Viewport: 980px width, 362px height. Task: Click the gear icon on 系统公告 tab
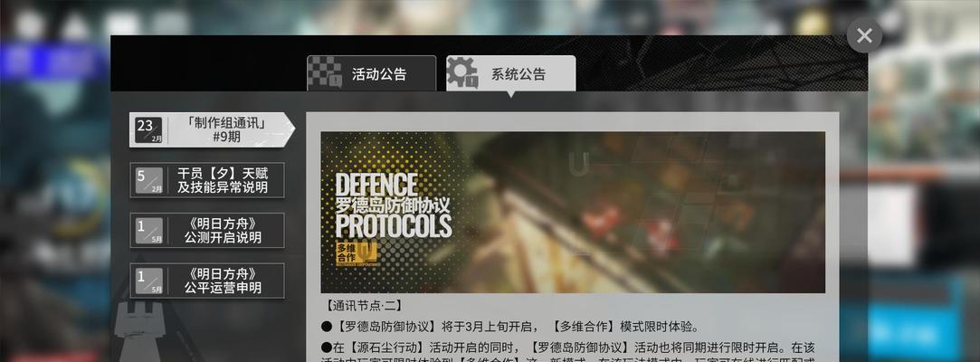463,72
